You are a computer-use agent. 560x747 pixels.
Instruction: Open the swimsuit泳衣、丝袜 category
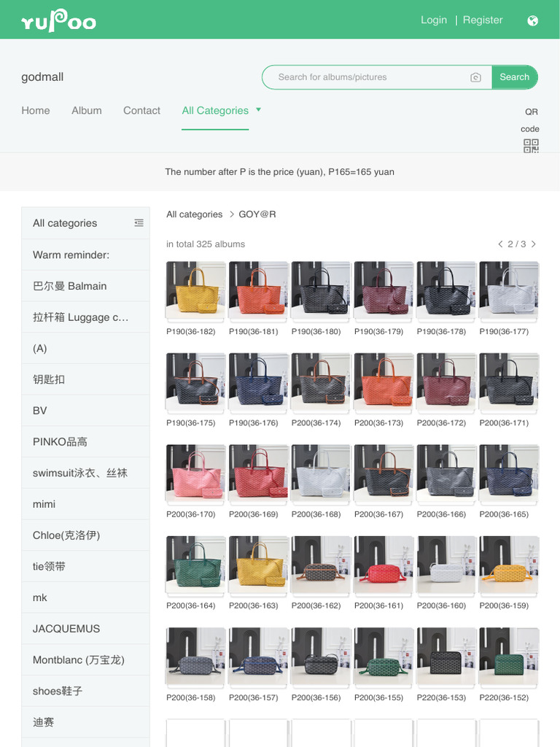pyautogui.click(x=86, y=473)
